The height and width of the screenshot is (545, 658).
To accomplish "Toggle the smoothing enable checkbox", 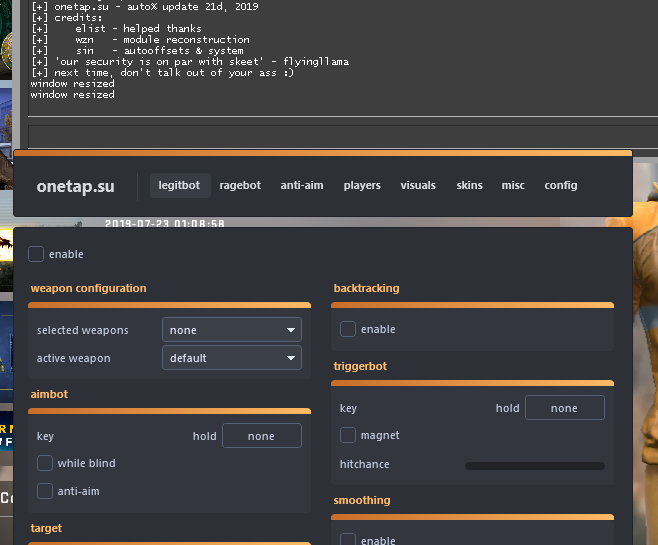I will (x=348, y=540).
